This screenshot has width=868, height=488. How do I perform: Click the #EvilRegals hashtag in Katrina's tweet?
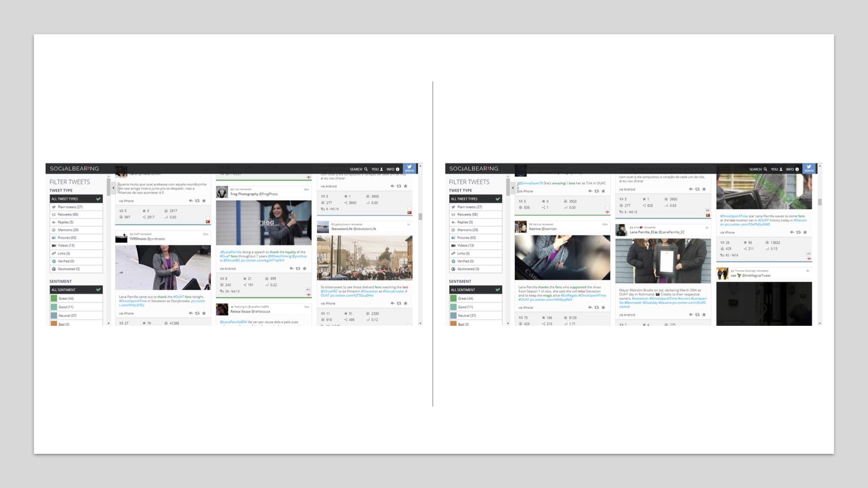(x=569, y=295)
